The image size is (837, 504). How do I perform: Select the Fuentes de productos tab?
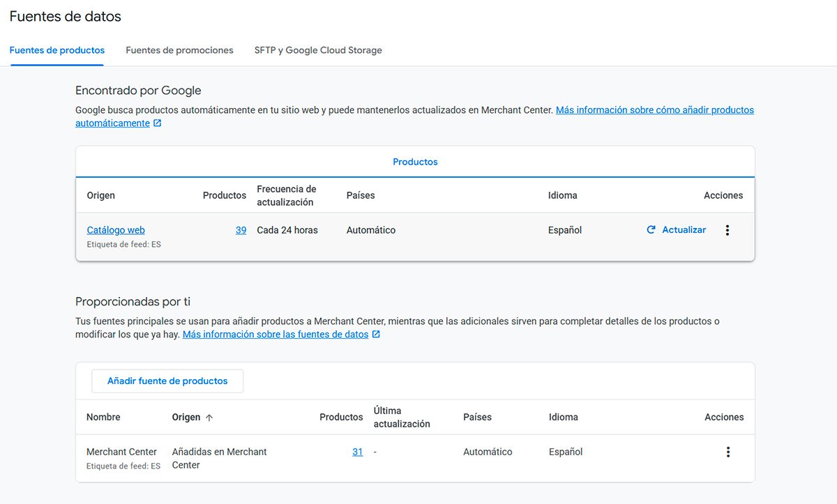point(57,50)
